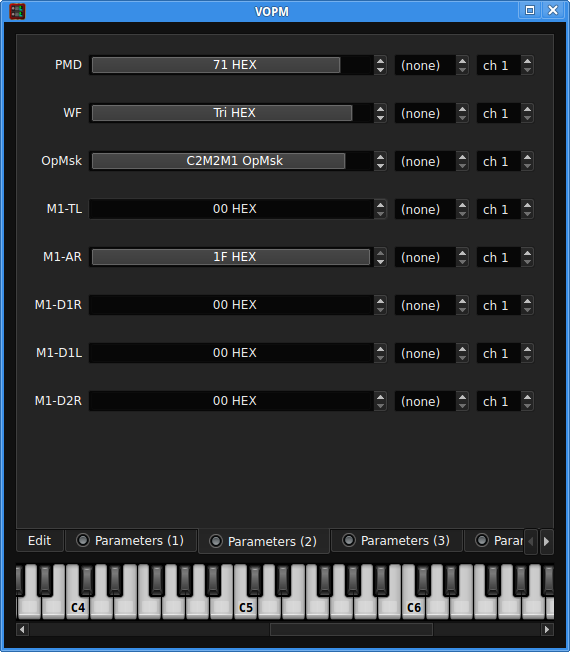Switch to the Edit tab

39,541
